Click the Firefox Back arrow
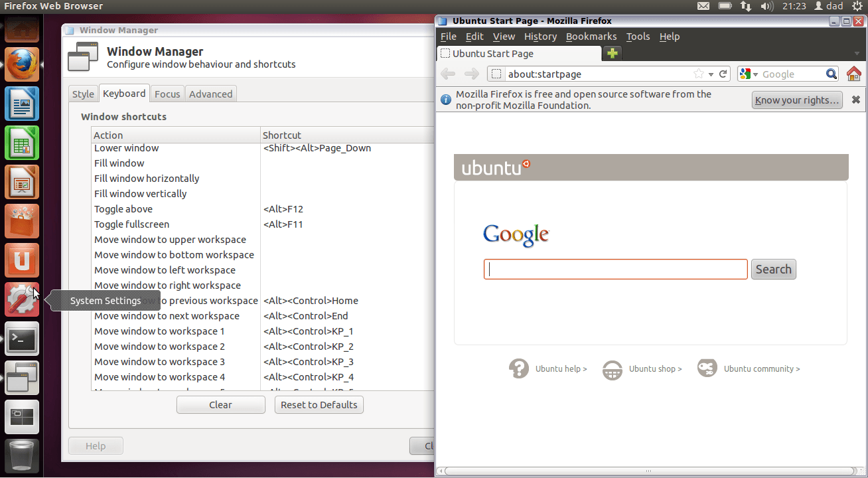The image size is (868, 478). coord(448,74)
